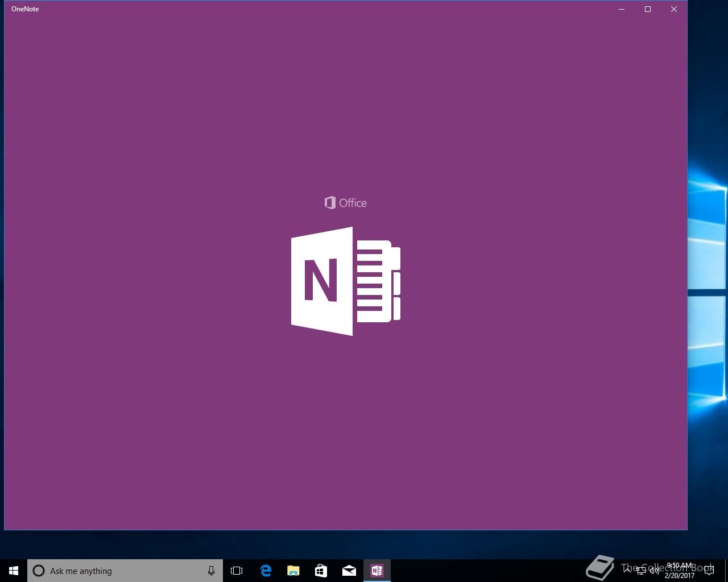Open File Explorer from the taskbar

point(293,571)
